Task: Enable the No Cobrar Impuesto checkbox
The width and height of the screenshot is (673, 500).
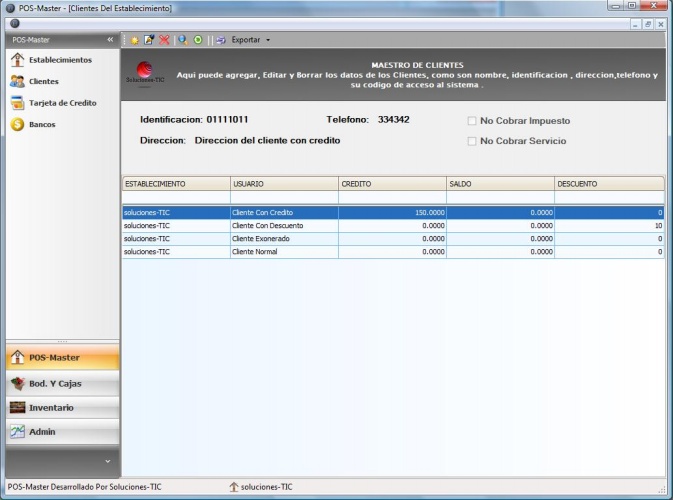Action: [x=472, y=121]
